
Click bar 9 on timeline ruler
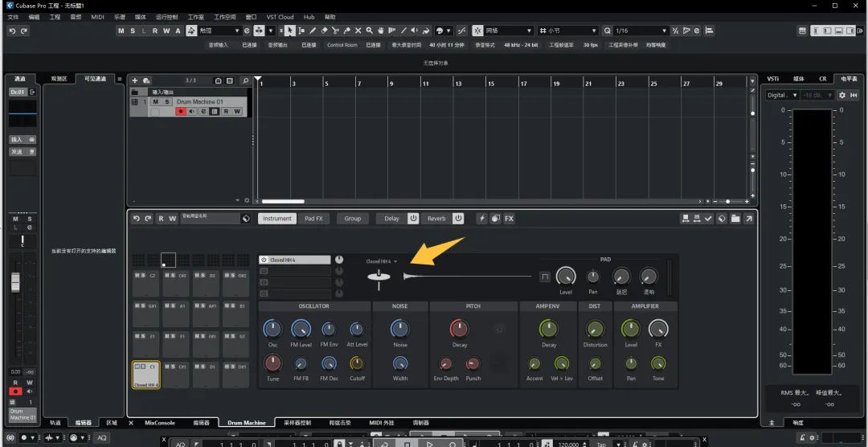(391, 84)
